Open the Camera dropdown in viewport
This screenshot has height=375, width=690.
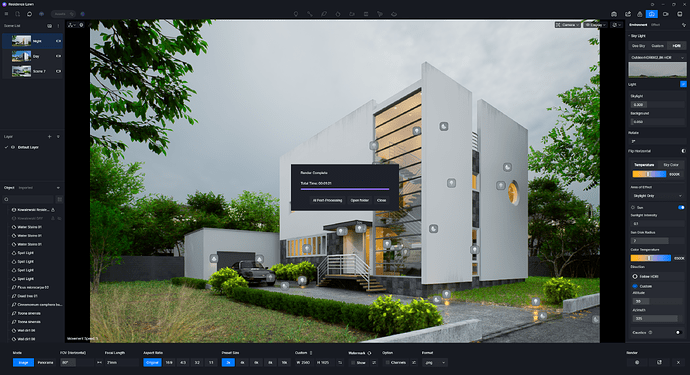coord(568,25)
